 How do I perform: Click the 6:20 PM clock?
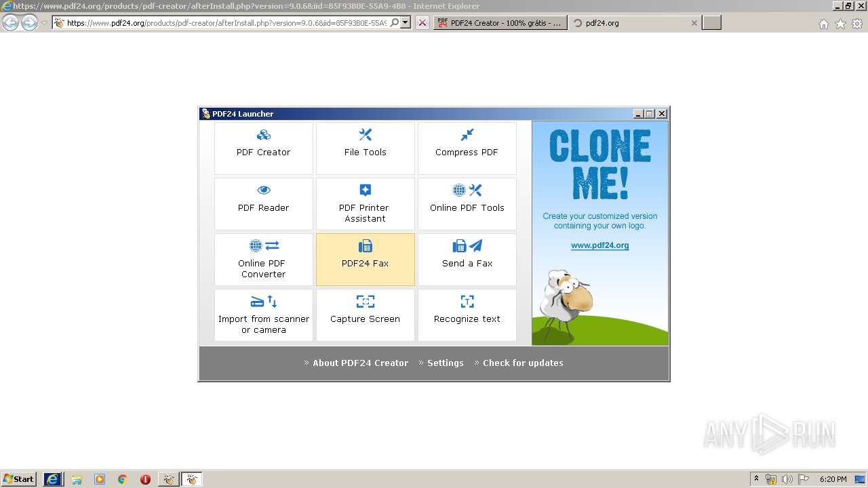point(833,479)
